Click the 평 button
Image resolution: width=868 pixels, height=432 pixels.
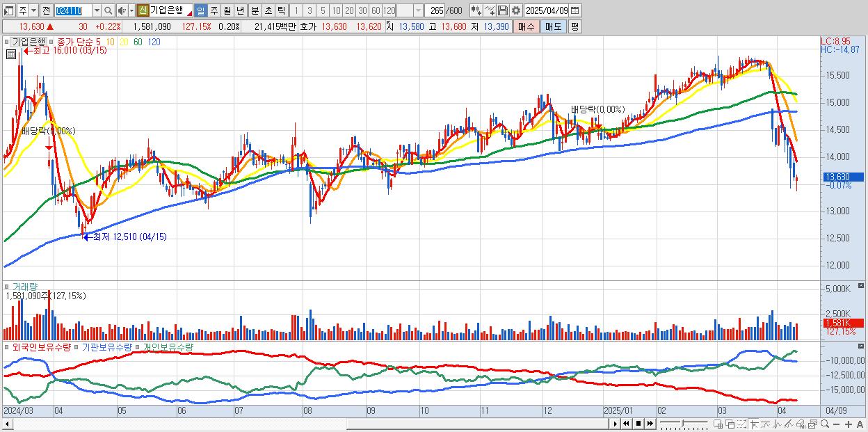click(x=574, y=26)
